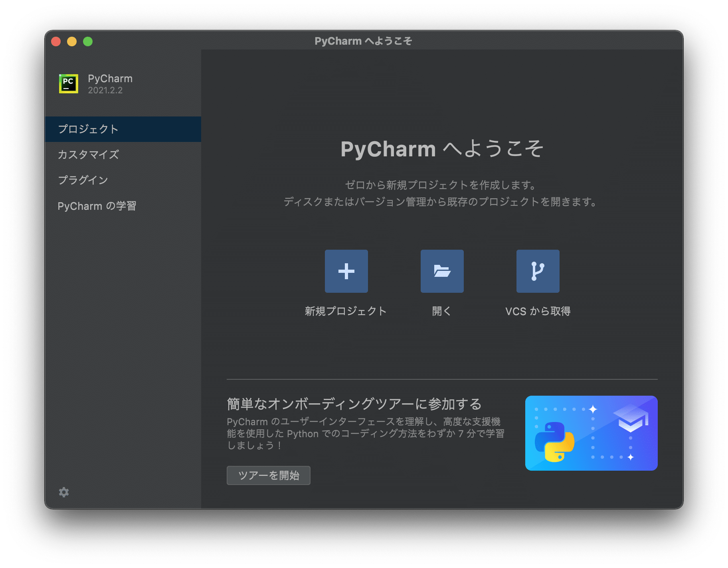Screen dimensions: 728x568
Task: Click the onboarding tour Python banner image
Action: 591,433
